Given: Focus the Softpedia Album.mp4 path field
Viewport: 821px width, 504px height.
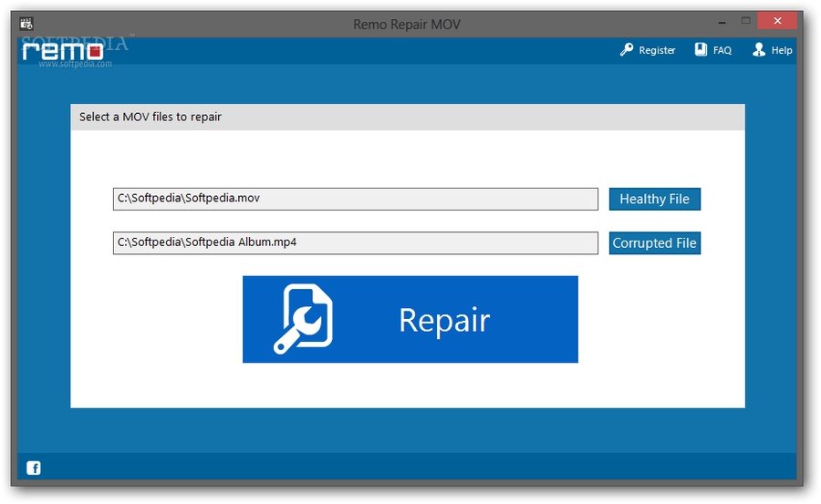Looking at the screenshot, I should [356, 242].
